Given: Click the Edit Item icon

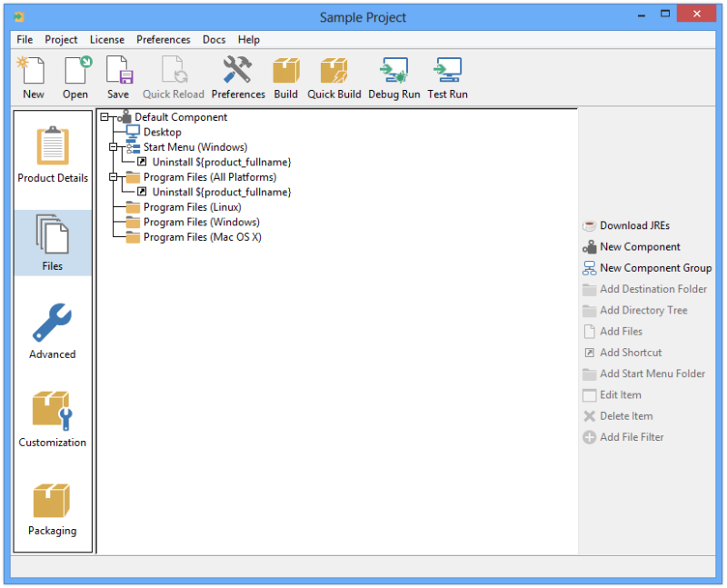Looking at the screenshot, I should click(x=589, y=395).
